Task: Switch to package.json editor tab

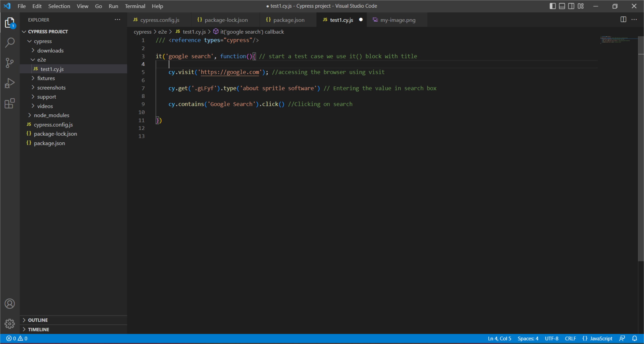Action: [288, 20]
